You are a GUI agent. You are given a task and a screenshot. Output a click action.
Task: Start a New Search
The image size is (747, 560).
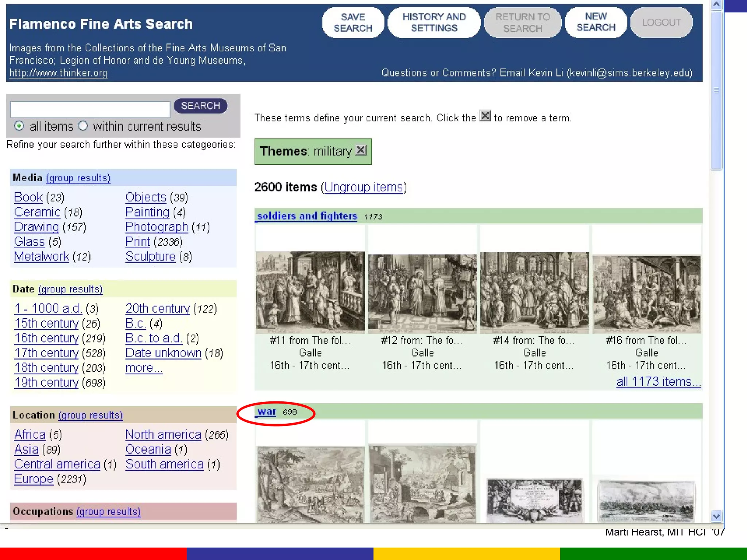click(x=596, y=23)
